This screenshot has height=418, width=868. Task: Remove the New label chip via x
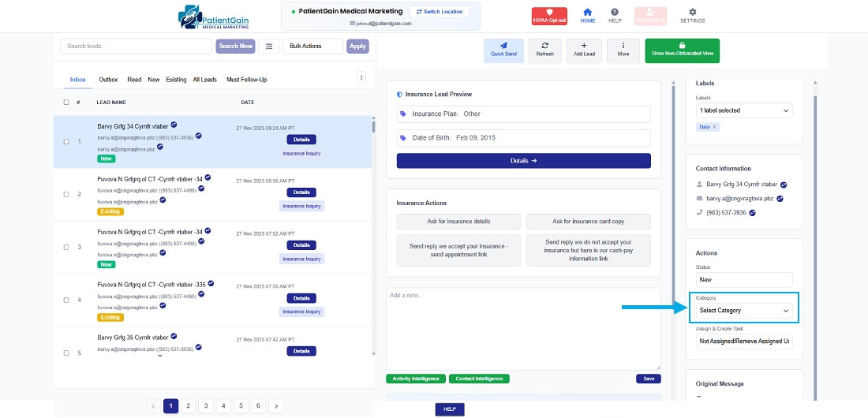(x=714, y=127)
